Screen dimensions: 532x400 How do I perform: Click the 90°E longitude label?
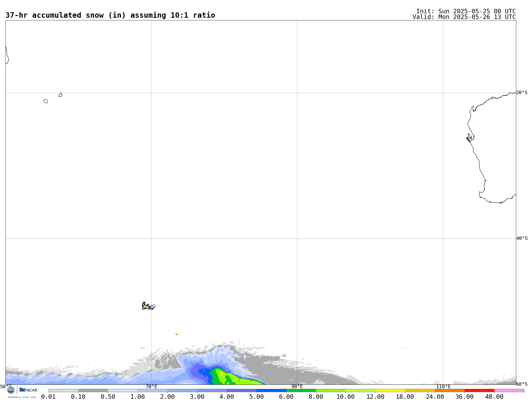pyautogui.click(x=297, y=387)
